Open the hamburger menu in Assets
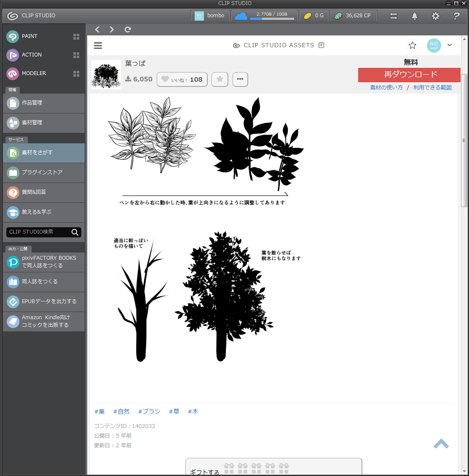This screenshot has height=476, width=469. coord(98,46)
